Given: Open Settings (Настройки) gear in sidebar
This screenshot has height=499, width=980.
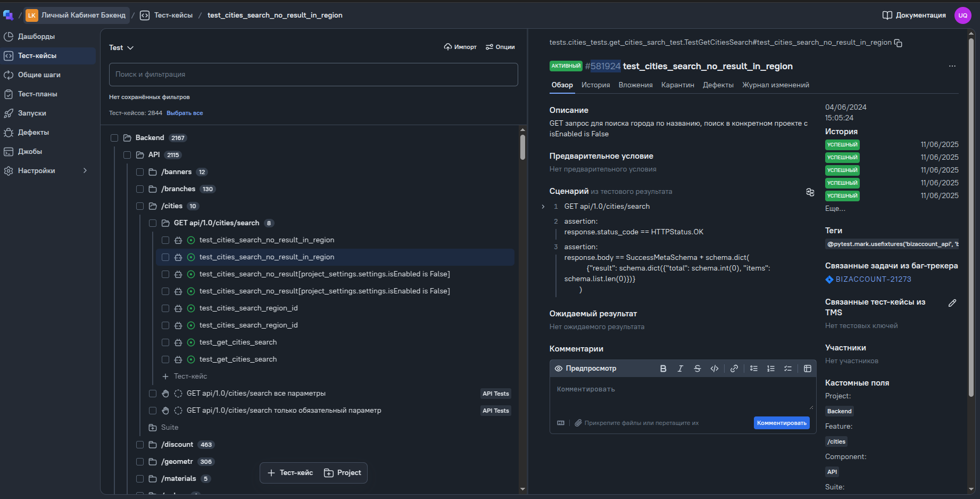Looking at the screenshot, I should (x=9, y=171).
